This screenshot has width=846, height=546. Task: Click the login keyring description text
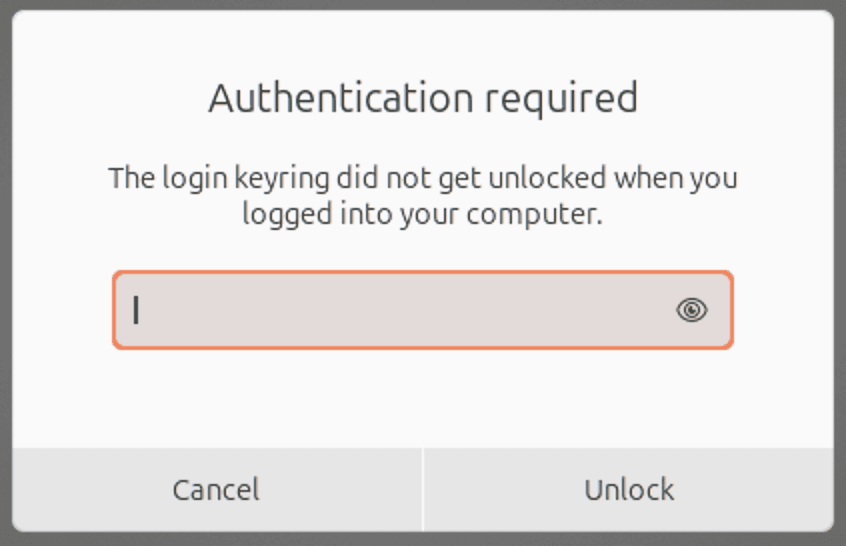(422, 196)
